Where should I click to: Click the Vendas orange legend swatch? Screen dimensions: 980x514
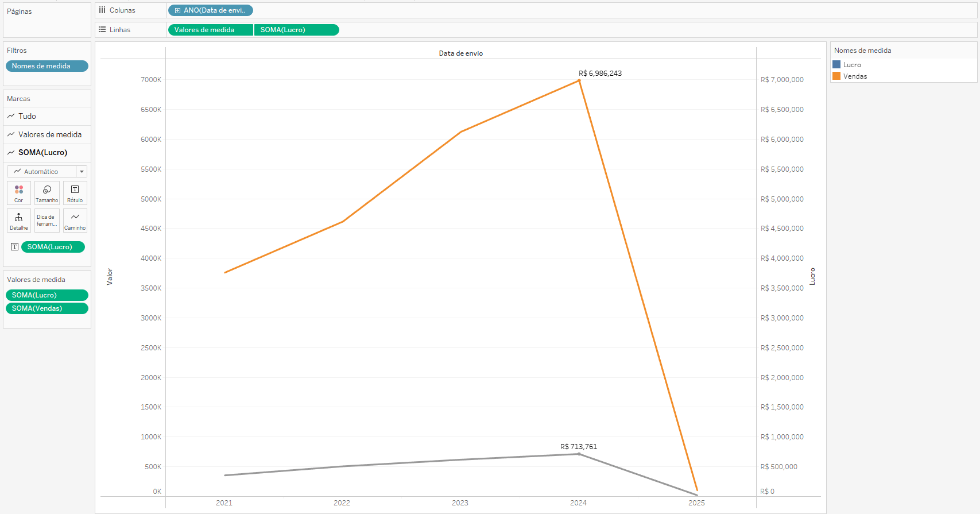coord(836,76)
